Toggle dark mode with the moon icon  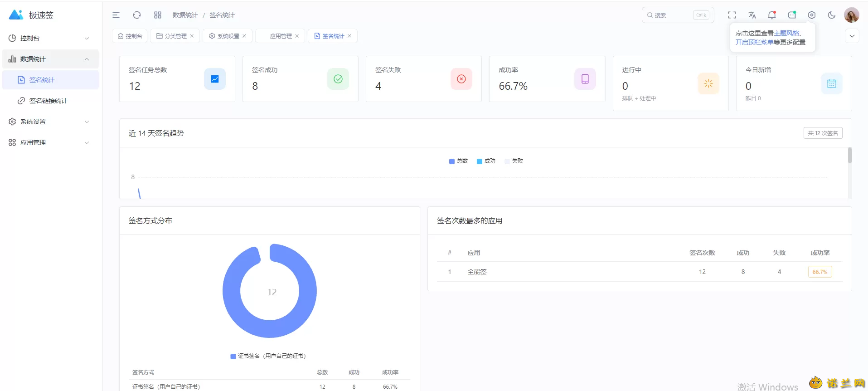tap(832, 15)
